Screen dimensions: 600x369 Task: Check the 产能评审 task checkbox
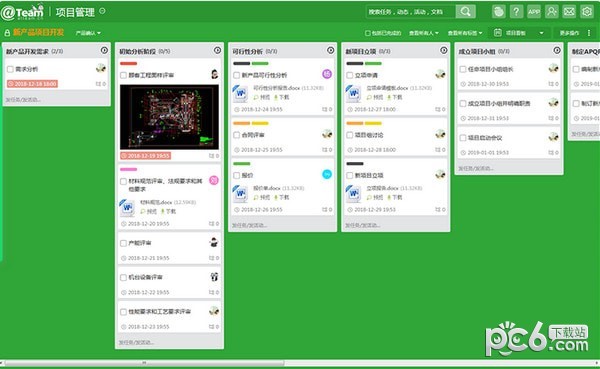click(123, 243)
